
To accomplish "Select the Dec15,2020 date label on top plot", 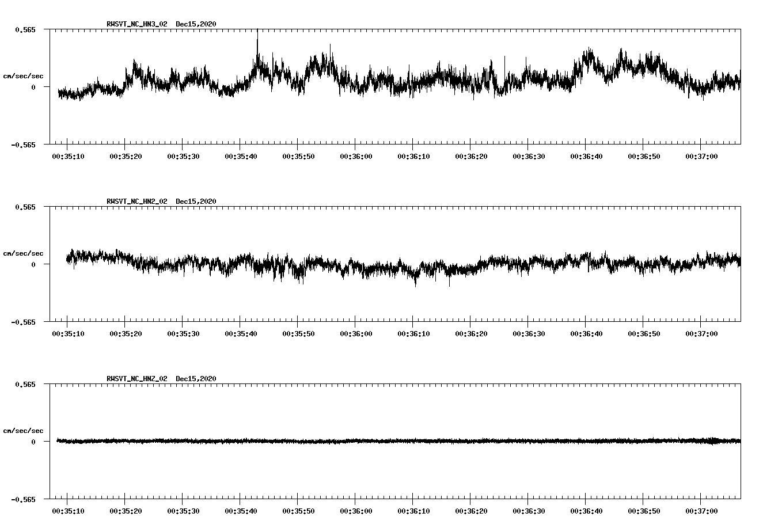I will tap(196, 24).
